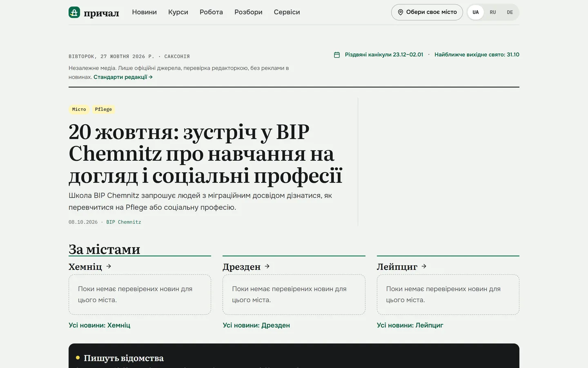The image size is (588, 368).
Task: Click the green anchor logo icon
Action: tap(74, 12)
